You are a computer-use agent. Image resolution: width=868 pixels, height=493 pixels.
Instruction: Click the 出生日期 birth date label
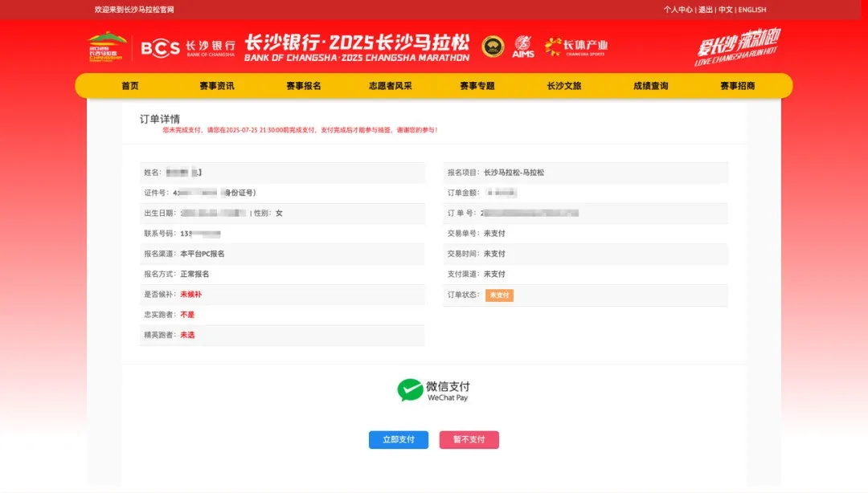point(161,213)
